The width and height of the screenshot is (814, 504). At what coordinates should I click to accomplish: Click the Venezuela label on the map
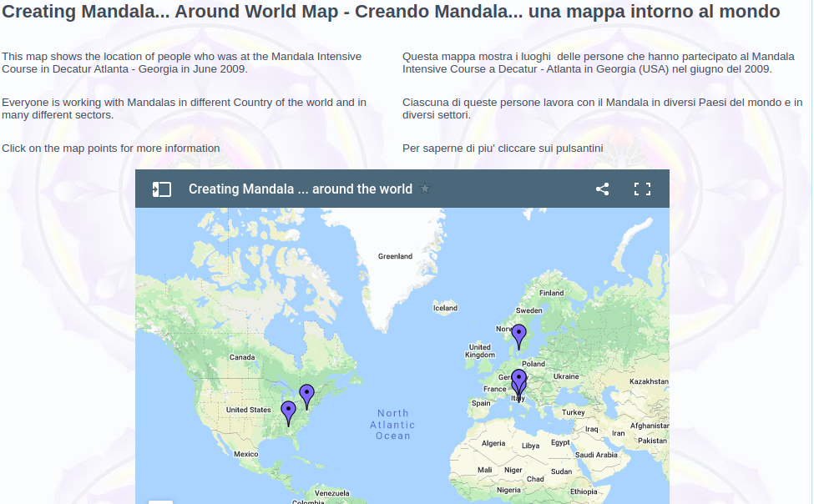[x=332, y=493]
